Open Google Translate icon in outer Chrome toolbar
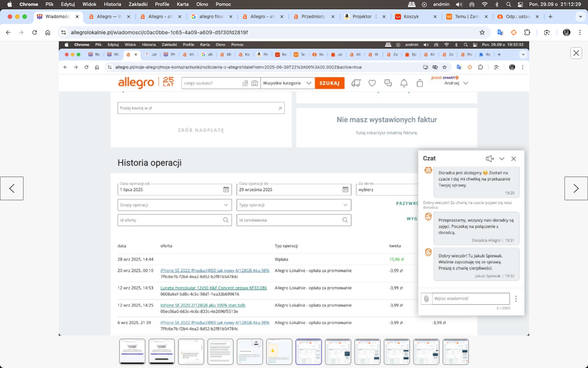588x368 pixels. point(500,32)
